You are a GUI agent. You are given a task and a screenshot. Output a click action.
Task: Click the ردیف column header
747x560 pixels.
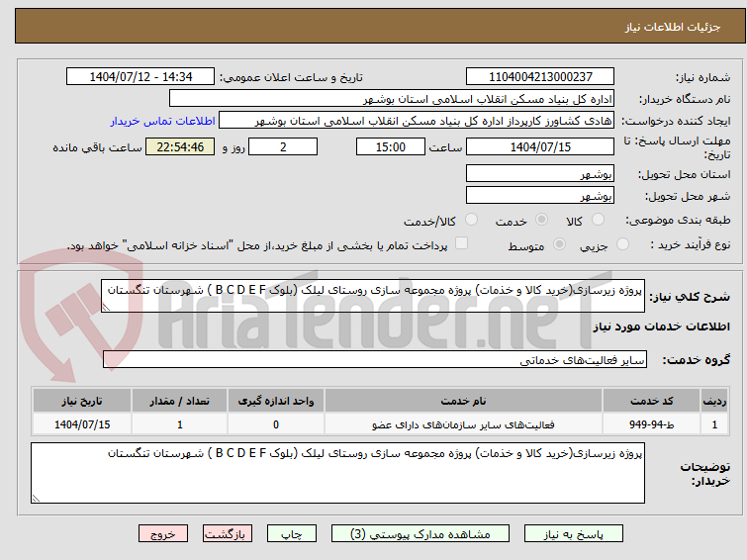pyautogui.click(x=714, y=401)
